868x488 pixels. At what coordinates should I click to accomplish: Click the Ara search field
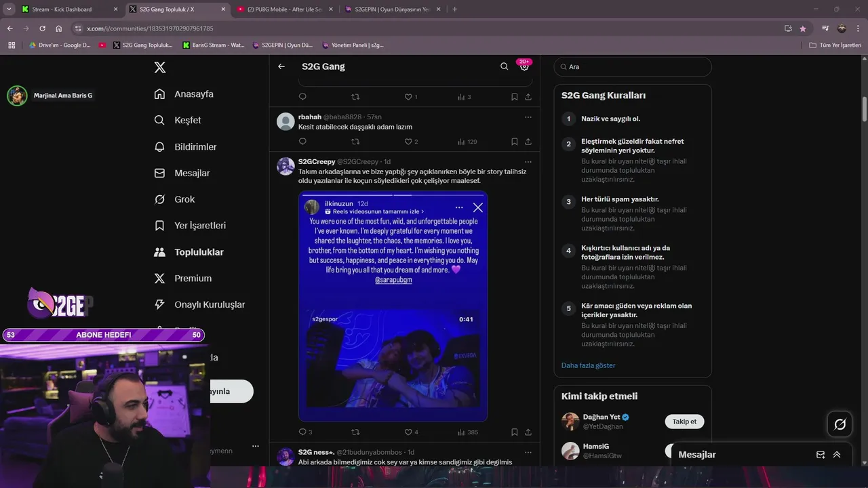coord(633,66)
